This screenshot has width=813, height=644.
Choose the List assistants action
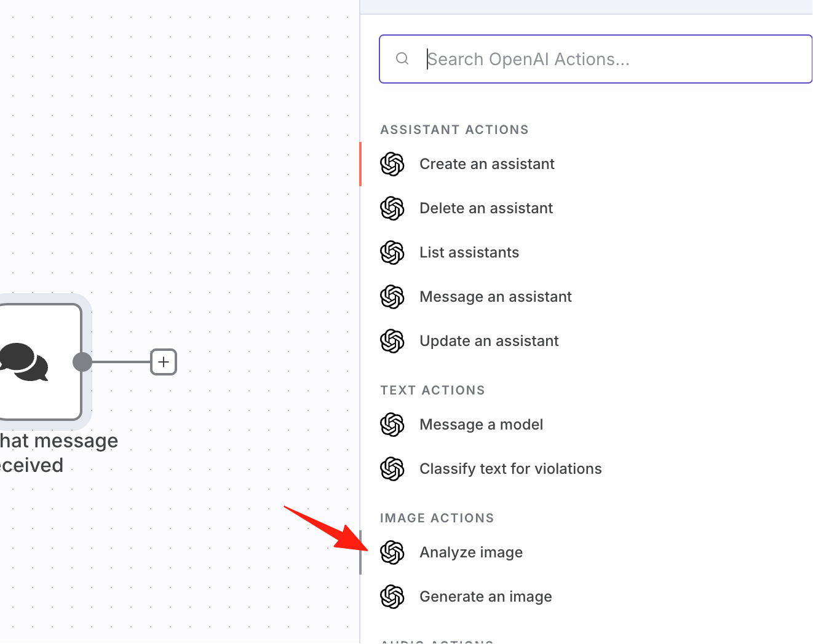click(x=587, y=253)
